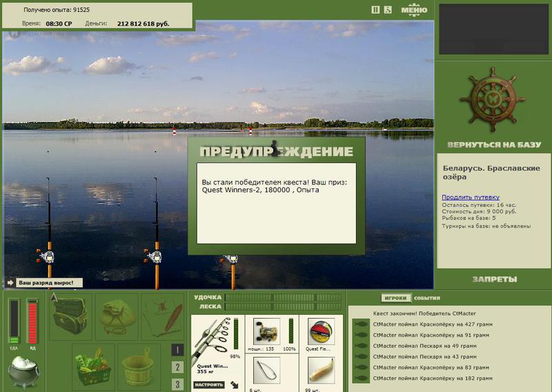Click 'Квест закончен! Победитель CtMacter' entry
Viewport: 552px width, 392px height.
pyautogui.click(x=424, y=313)
